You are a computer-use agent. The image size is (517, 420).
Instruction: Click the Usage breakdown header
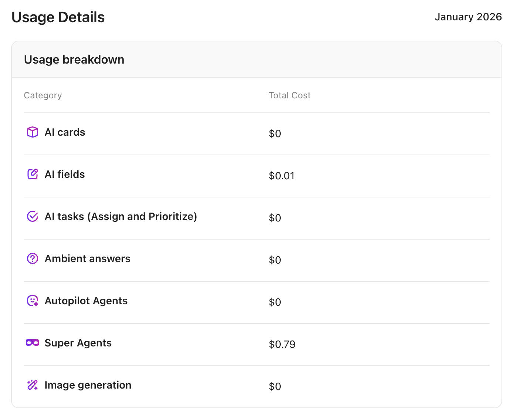pyautogui.click(x=74, y=59)
